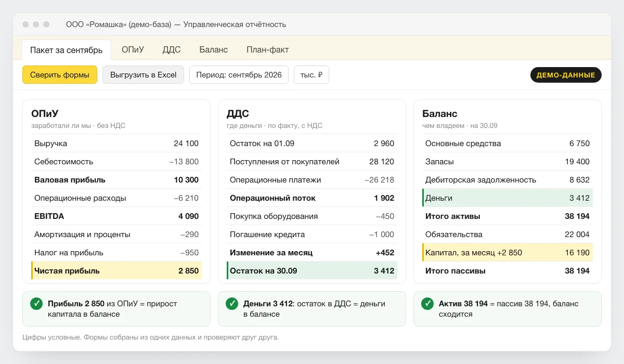Click the Цифры условные footnote

151,337
